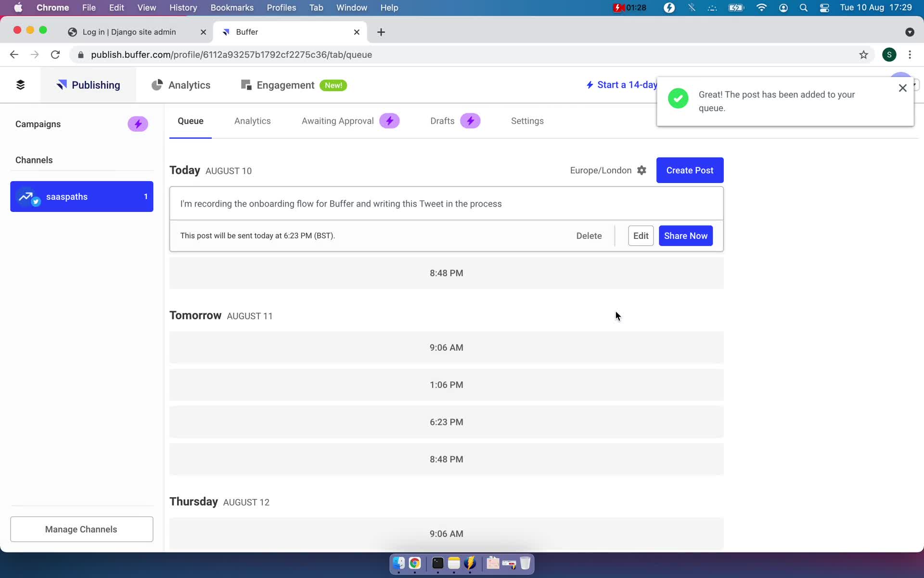Select tomorrow's 1:06 PM slot
The width and height of the screenshot is (924, 578).
[x=446, y=385]
